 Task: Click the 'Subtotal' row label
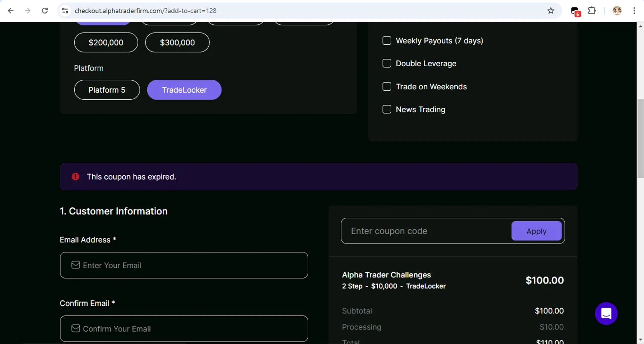coord(357,311)
